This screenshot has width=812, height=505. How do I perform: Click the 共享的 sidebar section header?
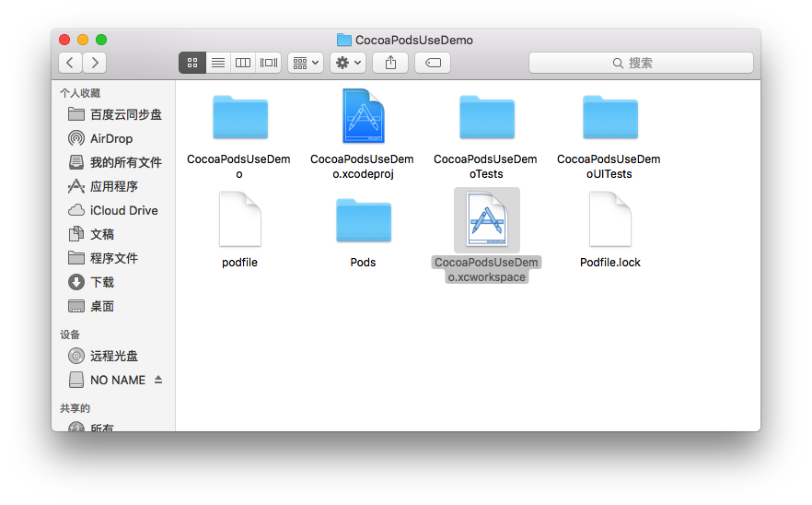[75, 408]
